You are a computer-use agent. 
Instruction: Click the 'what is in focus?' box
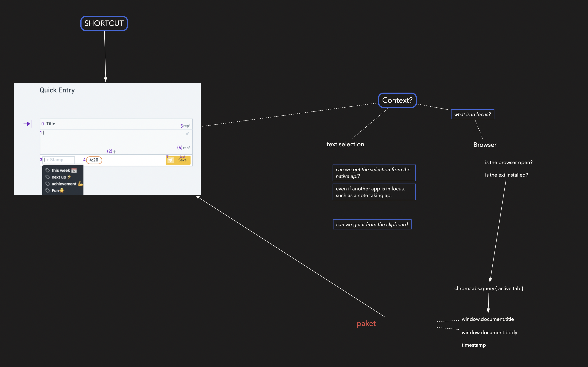472,114
